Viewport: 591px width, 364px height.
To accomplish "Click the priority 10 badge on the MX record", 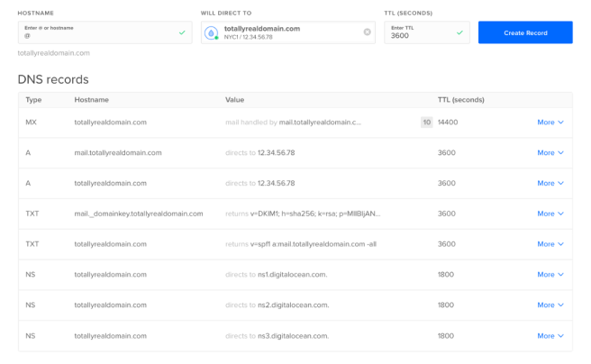I will click(426, 123).
